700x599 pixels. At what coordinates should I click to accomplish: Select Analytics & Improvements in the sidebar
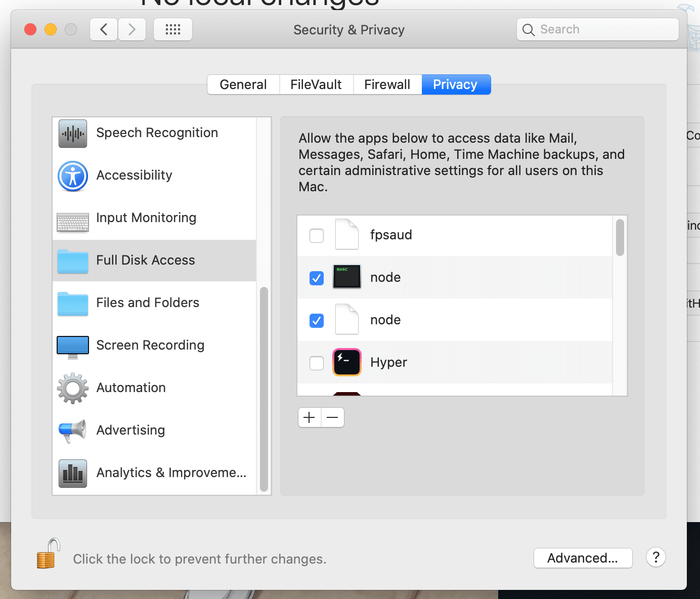click(154, 473)
